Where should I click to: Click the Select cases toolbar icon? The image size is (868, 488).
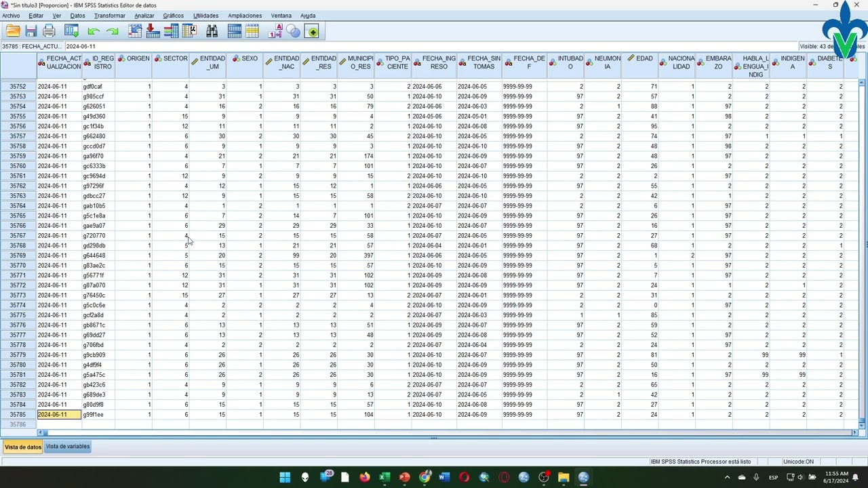252,31
